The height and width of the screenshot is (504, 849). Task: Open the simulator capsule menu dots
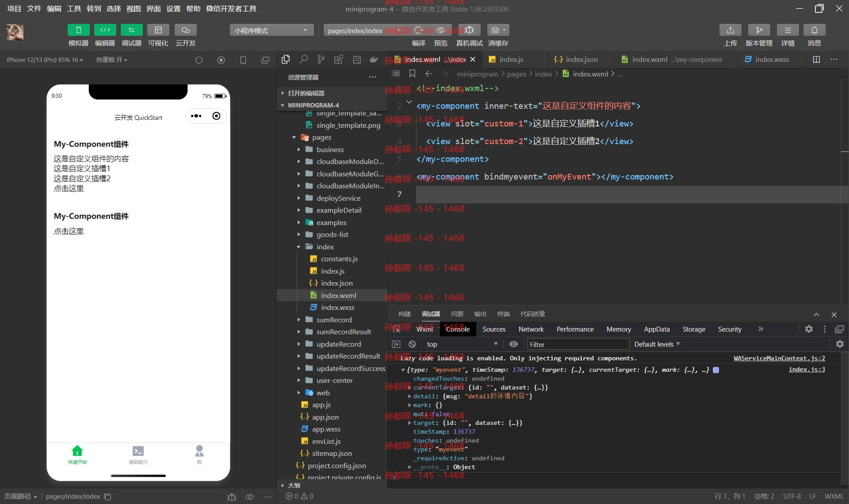pyautogui.click(x=196, y=116)
